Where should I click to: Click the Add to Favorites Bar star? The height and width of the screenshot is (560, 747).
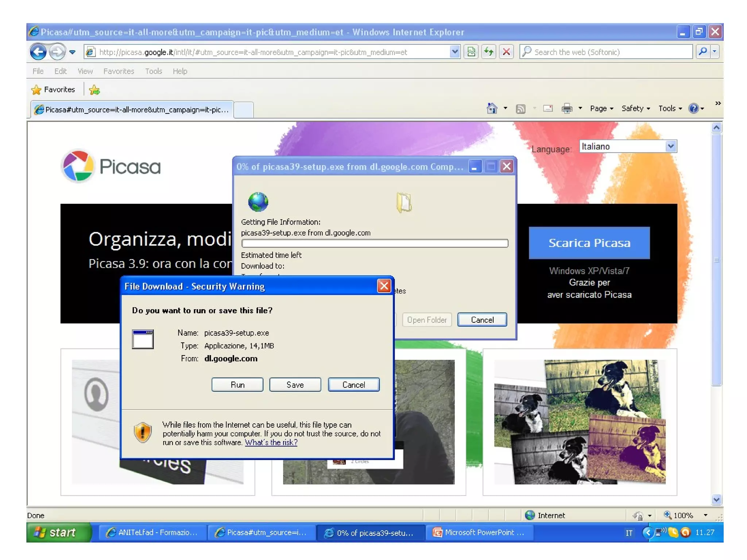[x=94, y=90]
